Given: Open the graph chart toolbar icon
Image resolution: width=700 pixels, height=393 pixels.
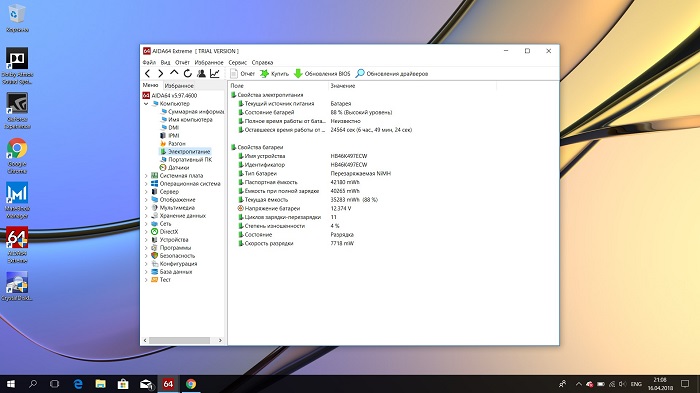Looking at the screenshot, I should [x=215, y=74].
